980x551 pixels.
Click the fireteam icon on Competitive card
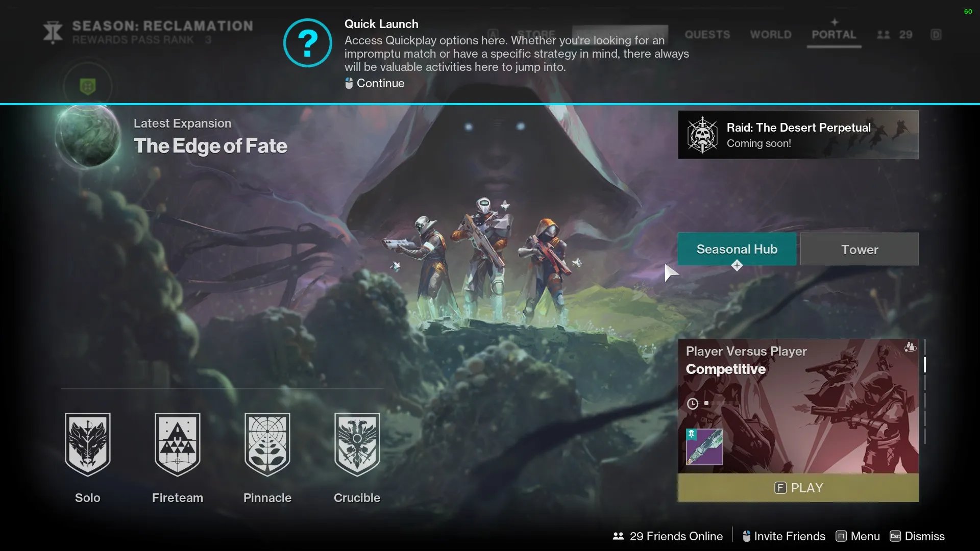(910, 347)
